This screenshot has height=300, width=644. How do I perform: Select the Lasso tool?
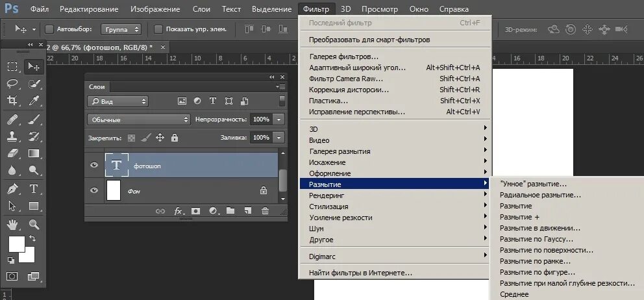13,84
